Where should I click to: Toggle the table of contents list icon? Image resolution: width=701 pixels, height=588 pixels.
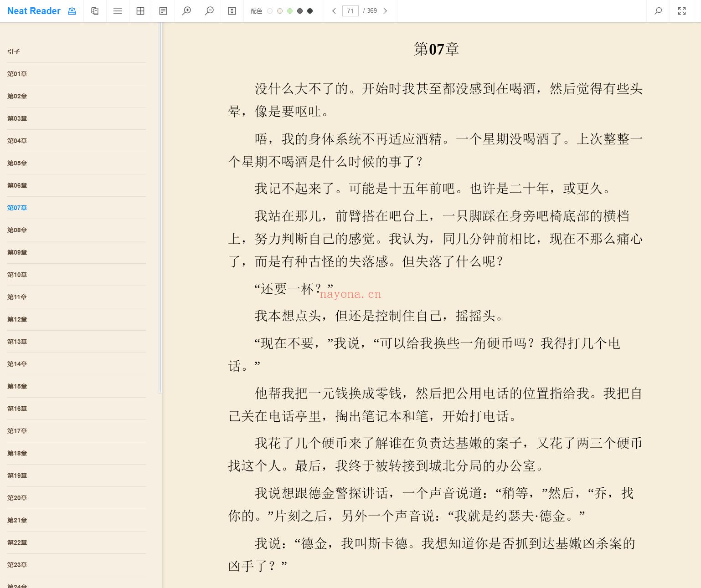(x=118, y=11)
